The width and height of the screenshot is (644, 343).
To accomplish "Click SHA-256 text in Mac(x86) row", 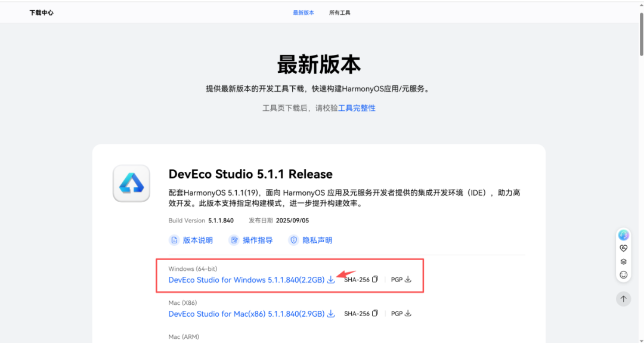I will pos(357,314).
